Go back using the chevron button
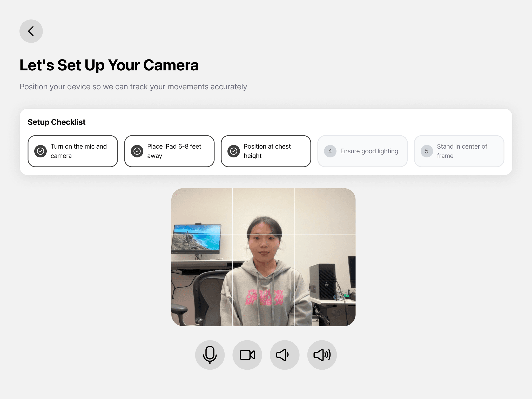Screen dimensions: 532x399 (x=31, y=31)
